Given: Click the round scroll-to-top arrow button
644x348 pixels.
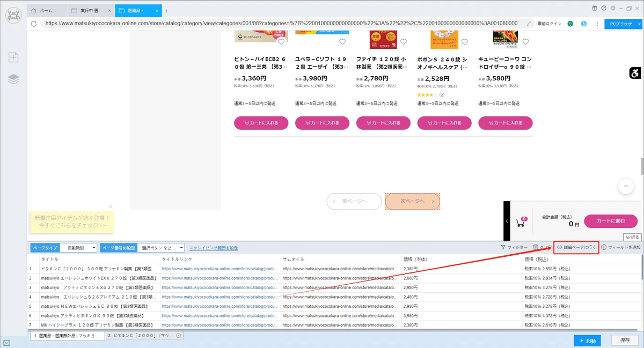Looking at the screenshot, I should pyautogui.click(x=626, y=186).
